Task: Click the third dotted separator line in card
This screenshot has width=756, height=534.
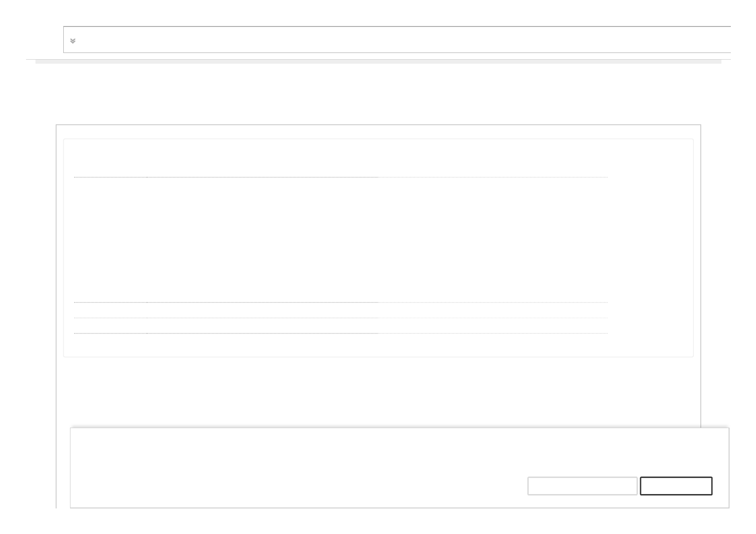Action: click(340, 318)
